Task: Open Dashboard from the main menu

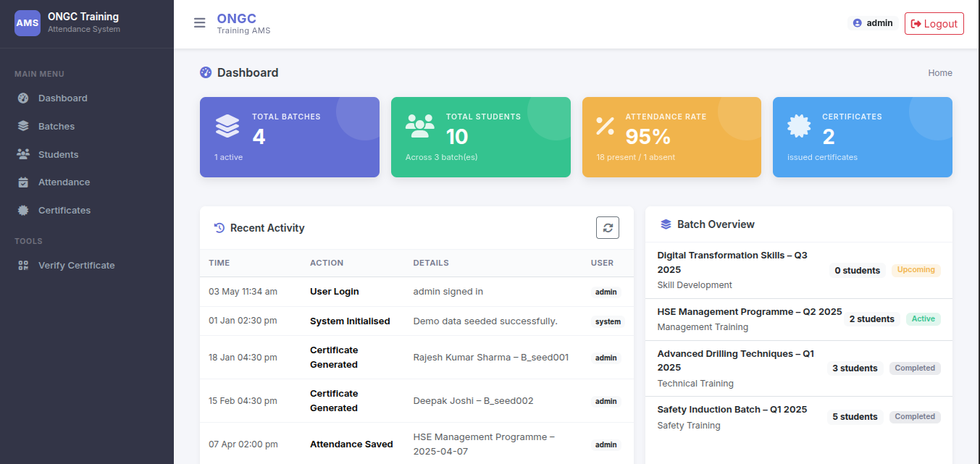Action: 87,98
